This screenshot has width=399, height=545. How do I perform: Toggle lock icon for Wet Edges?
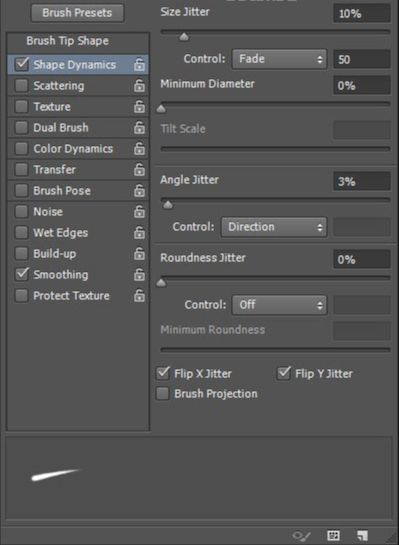coord(139,233)
